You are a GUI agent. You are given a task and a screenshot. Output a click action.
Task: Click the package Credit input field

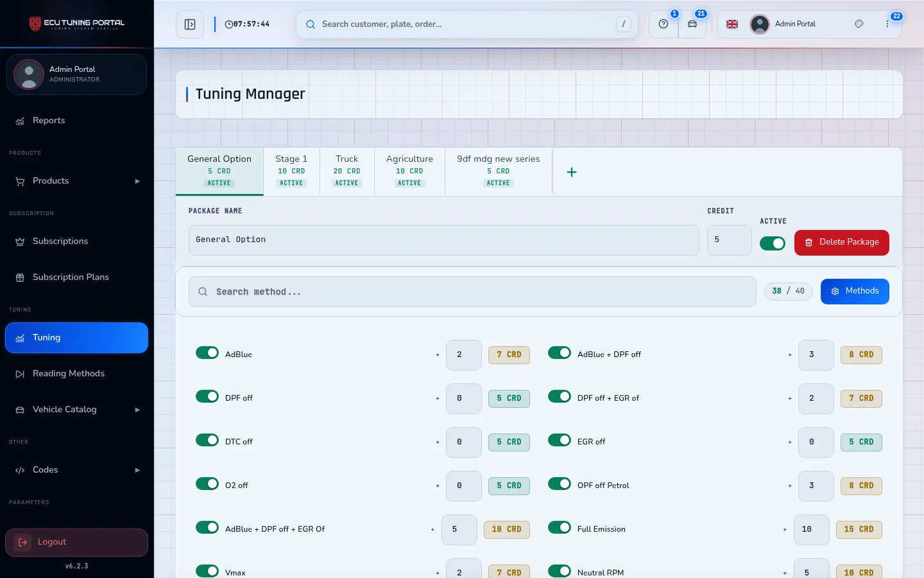click(730, 240)
